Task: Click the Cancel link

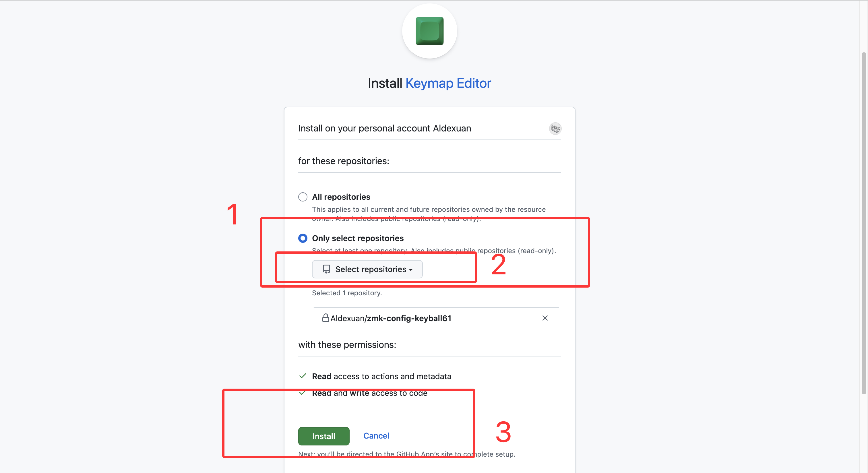Action: pos(376,436)
